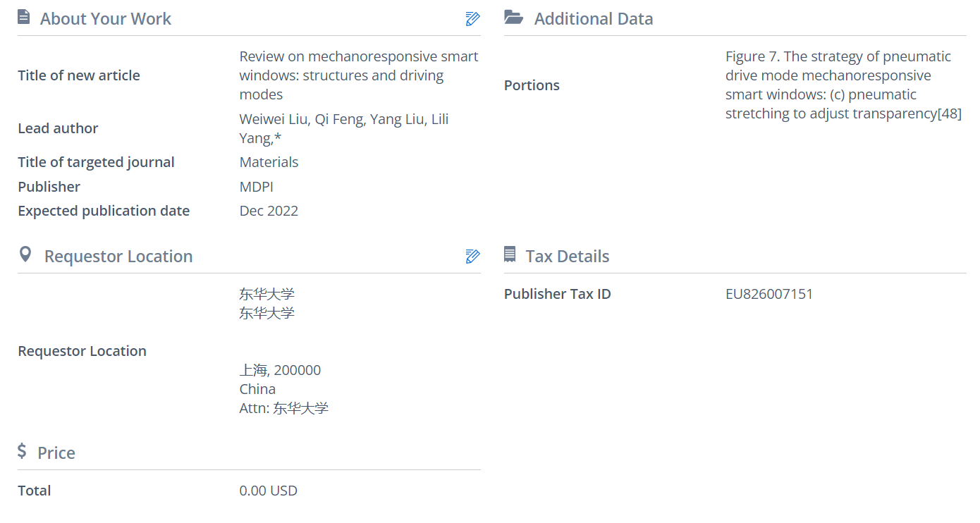Screen dimensions: 980x523
Task: Click the edit pencil icon for About Your Work
Action: pos(472,19)
